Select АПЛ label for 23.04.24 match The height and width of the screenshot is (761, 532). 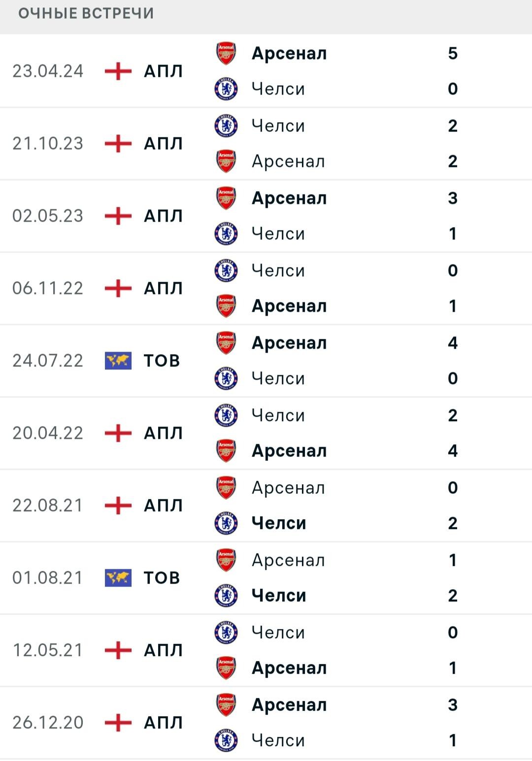(x=163, y=71)
